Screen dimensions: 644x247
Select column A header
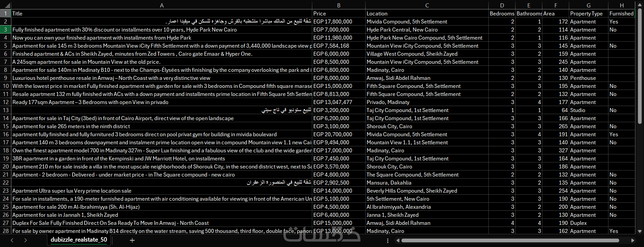pos(162,5)
